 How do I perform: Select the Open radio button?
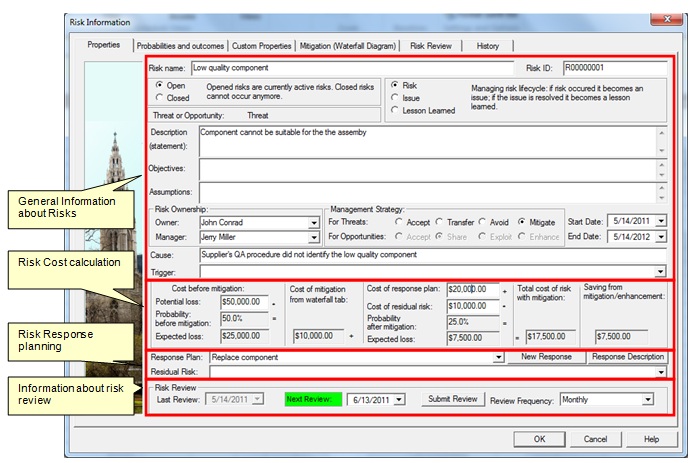tap(160, 85)
